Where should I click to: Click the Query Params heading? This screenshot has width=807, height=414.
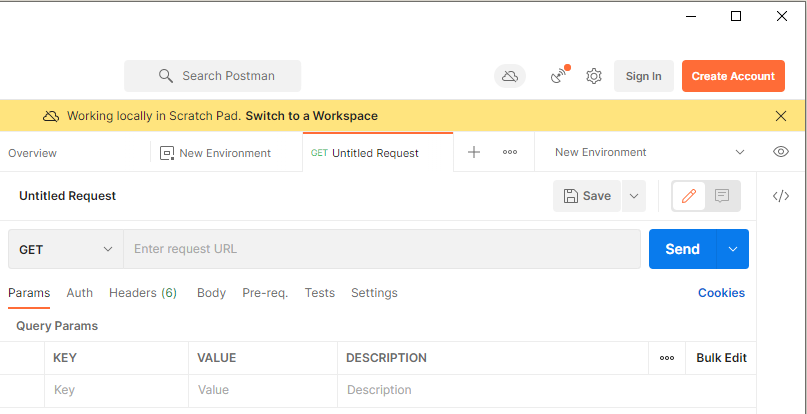click(x=57, y=326)
